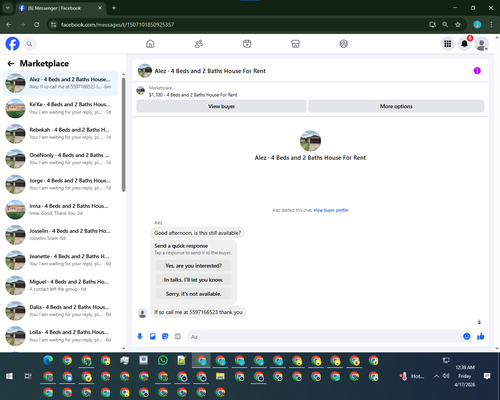Open the Ke'Ke conversation

[60, 108]
